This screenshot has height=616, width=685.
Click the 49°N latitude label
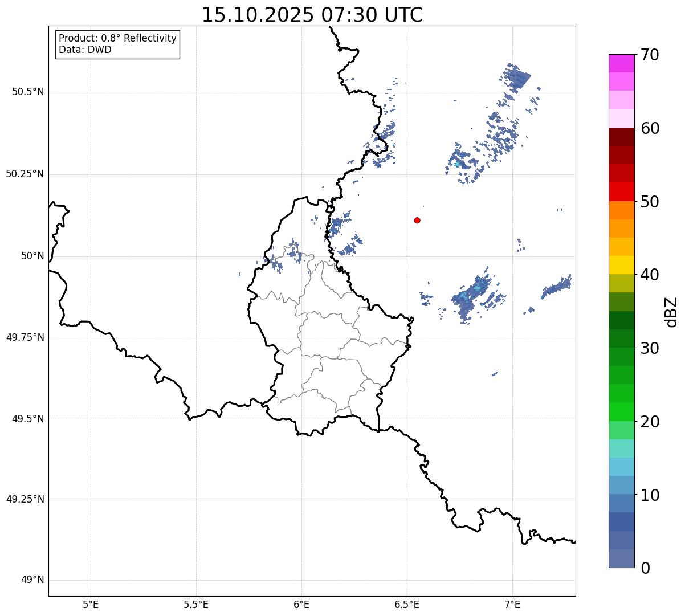click(32, 580)
